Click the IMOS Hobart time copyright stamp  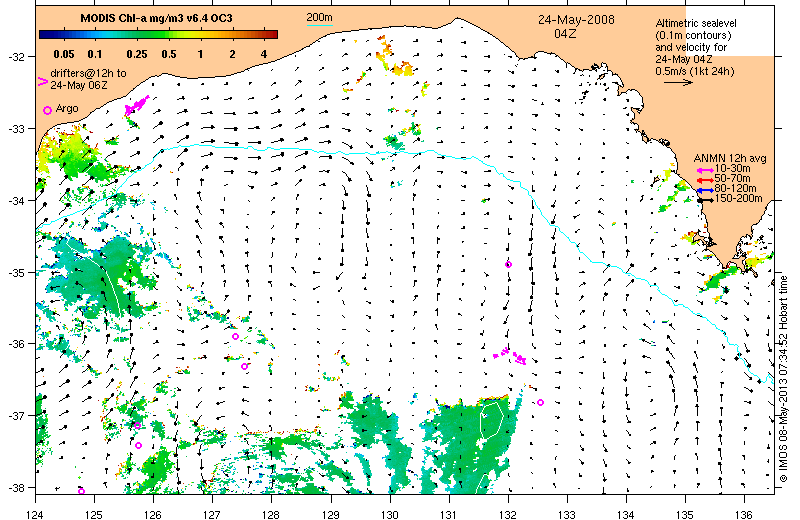(x=784, y=379)
